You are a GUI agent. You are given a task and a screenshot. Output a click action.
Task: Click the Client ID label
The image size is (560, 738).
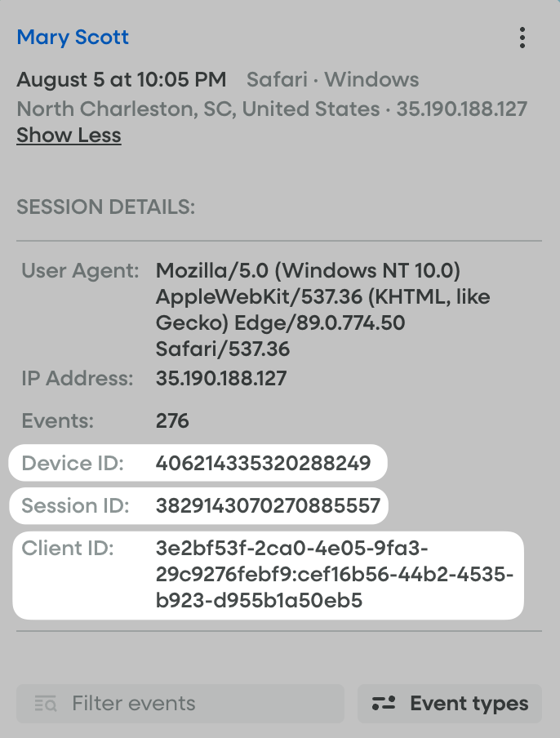pyautogui.click(x=68, y=548)
